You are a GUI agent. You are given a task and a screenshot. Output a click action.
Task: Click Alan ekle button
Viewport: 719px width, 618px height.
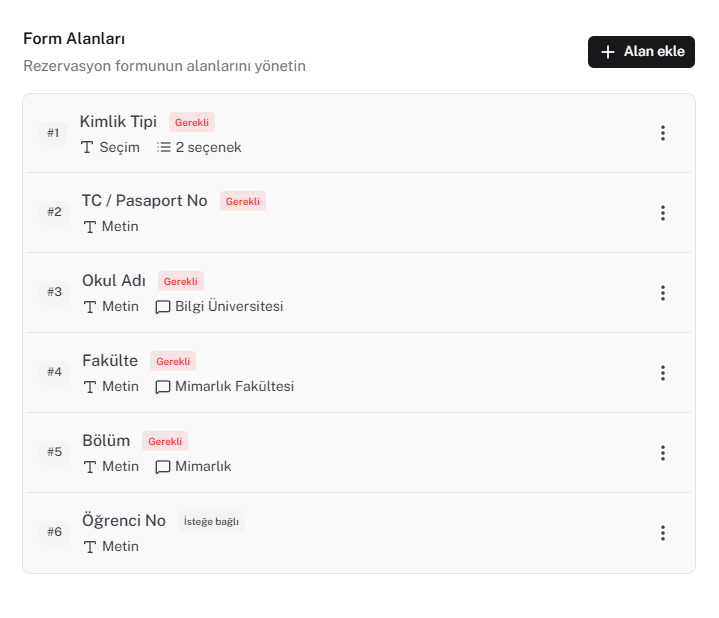point(641,52)
